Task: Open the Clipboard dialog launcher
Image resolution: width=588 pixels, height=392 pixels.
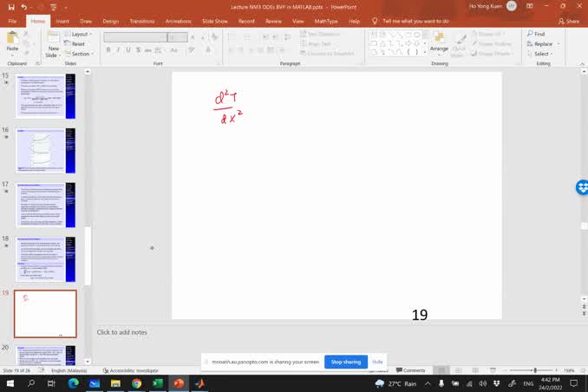Action: point(38,63)
